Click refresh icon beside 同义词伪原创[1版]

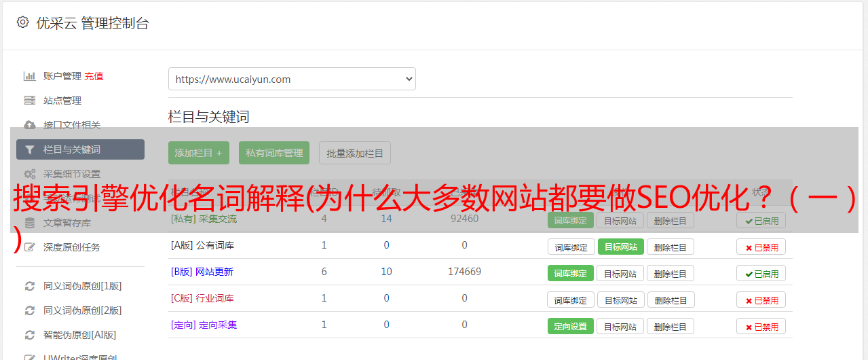pos(29,286)
